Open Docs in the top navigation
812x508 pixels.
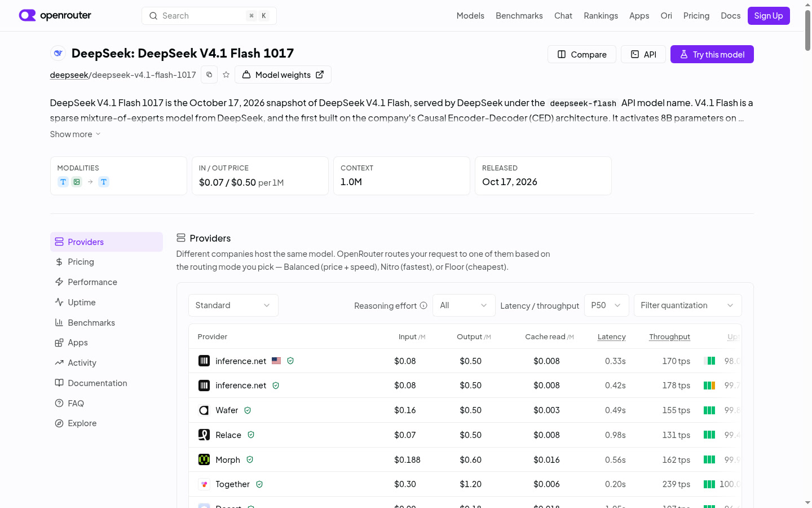click(x=731, y=16)
